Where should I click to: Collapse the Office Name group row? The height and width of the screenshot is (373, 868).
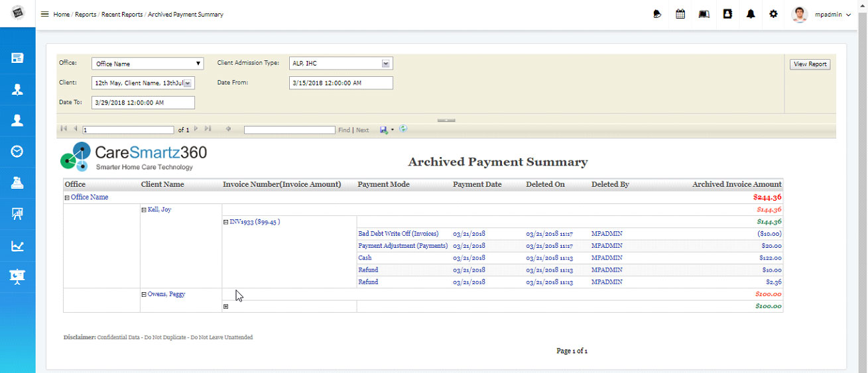click(67, 197)
